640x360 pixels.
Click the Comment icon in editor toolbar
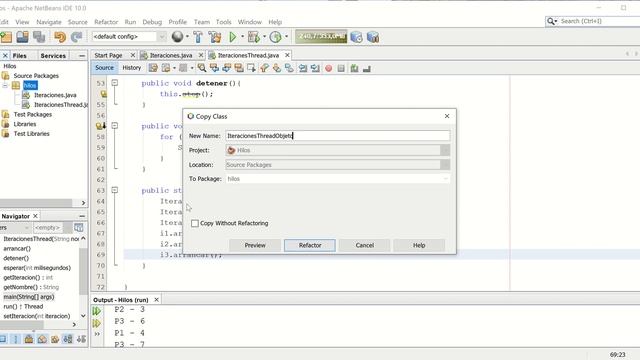pos(354,68)
